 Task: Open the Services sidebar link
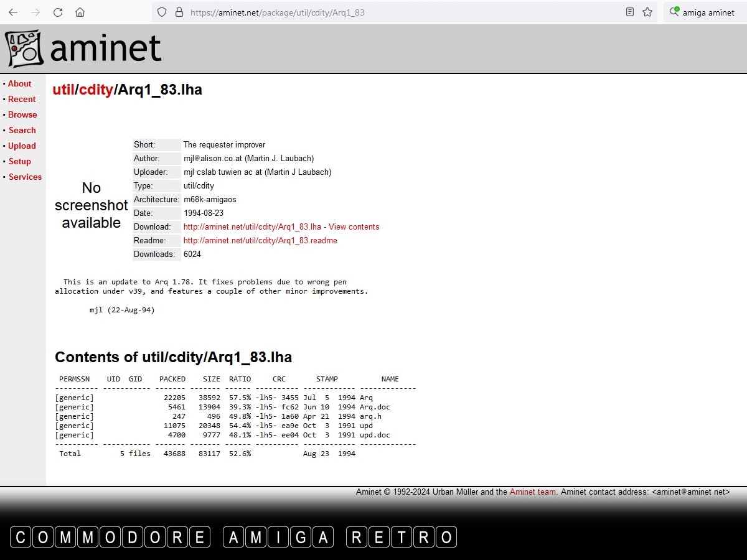pos(25,177)
